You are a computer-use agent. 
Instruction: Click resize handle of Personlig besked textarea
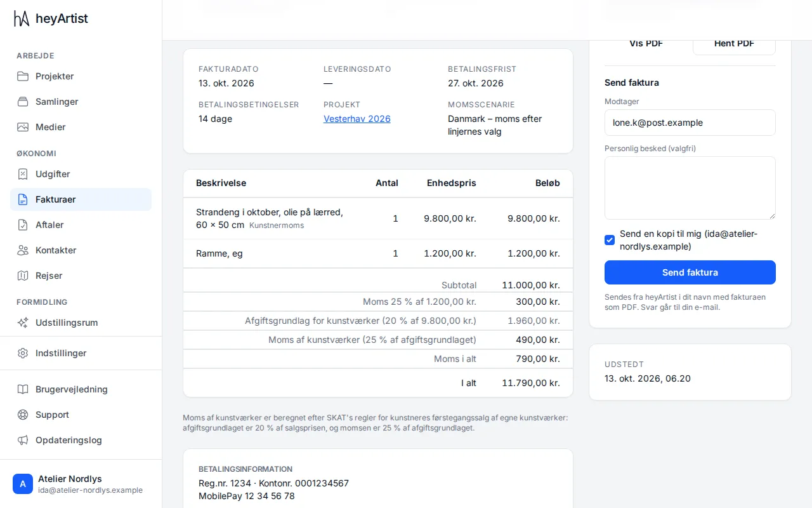click(771, 215)
